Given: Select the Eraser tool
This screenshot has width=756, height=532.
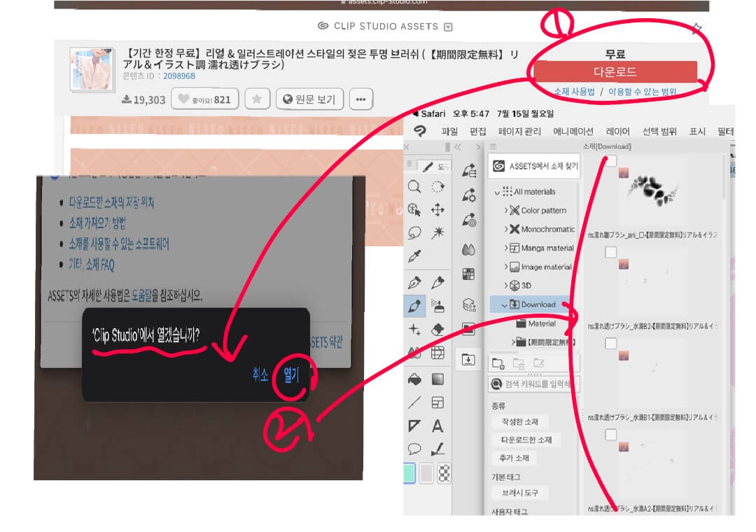Looking at the screenshot, I should point(437,330).
